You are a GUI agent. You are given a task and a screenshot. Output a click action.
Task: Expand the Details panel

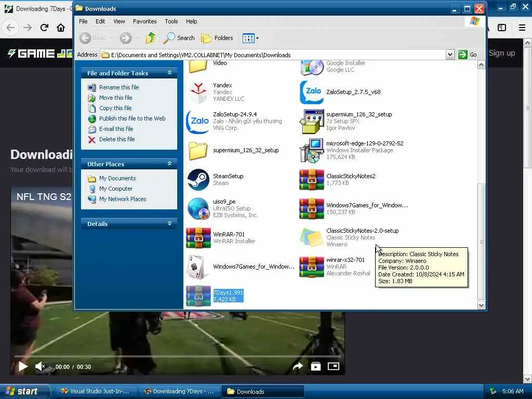click(x=170, y=223)
